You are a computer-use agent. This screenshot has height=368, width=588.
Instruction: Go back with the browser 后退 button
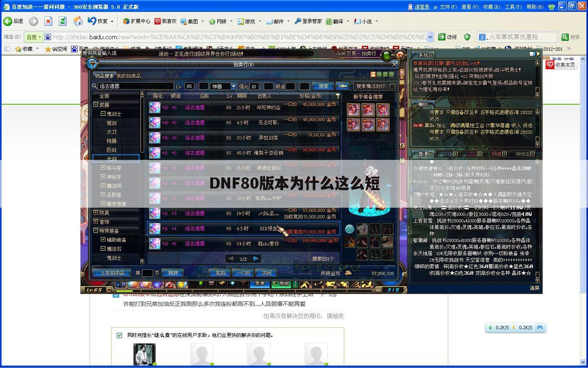[13, 21]
